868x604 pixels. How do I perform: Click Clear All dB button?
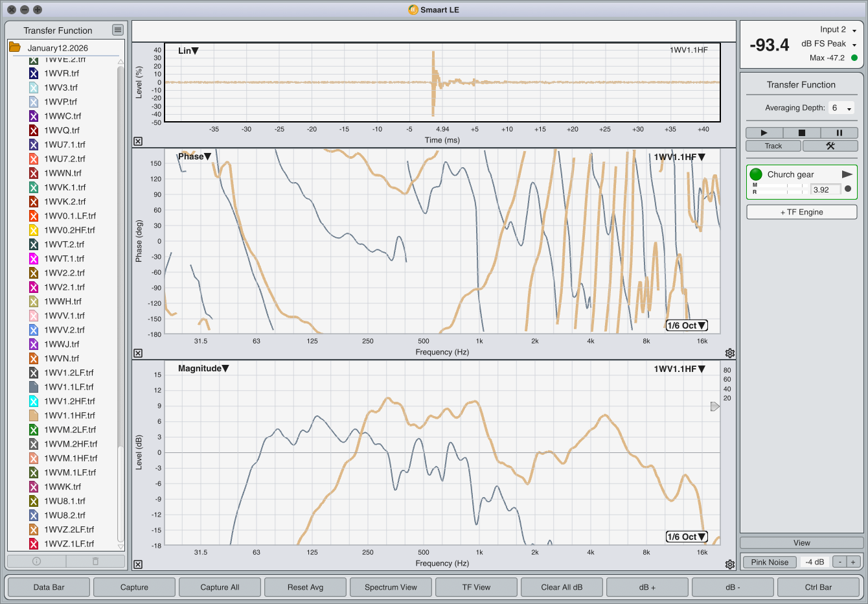coord(562,587)
